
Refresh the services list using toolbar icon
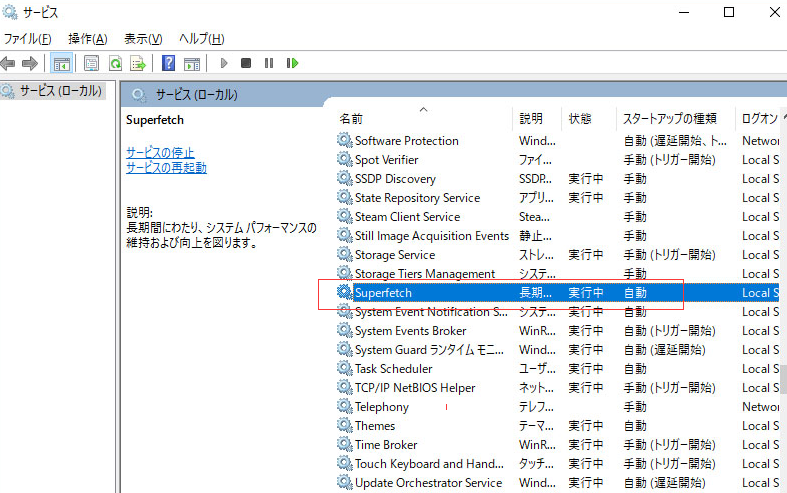point(115,63)
